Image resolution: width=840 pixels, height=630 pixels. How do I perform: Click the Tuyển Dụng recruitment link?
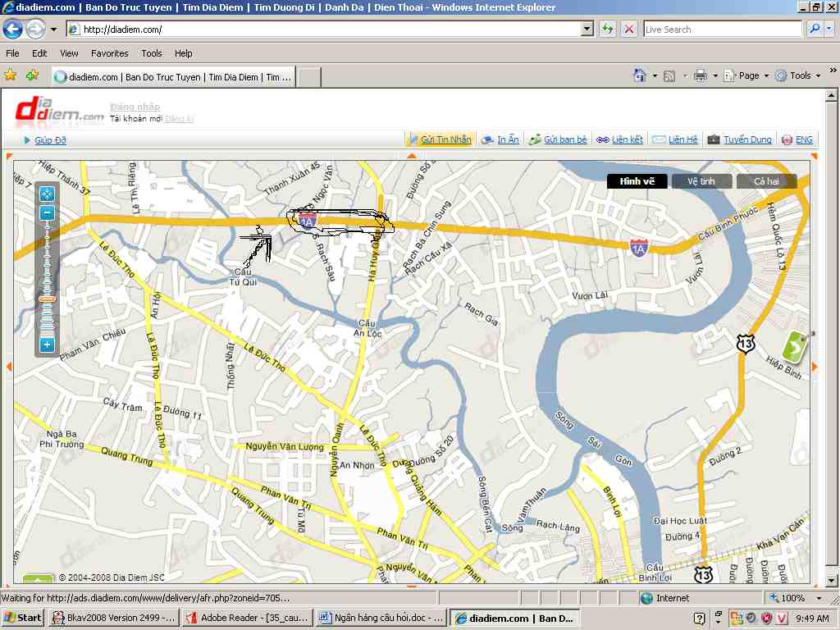point(747,139)
